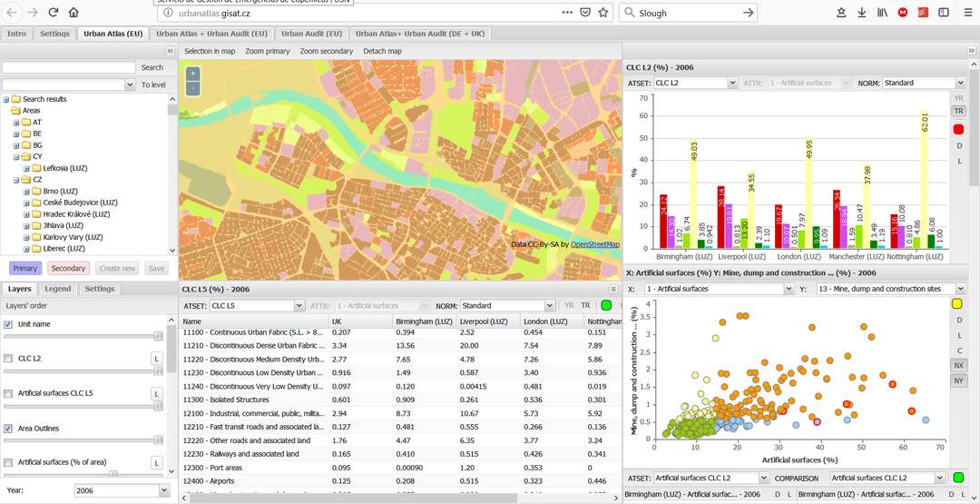Open the Urban Atlas + Urban Audit (EU) tab
980x504 pixels.
click(x=211, y=34)
